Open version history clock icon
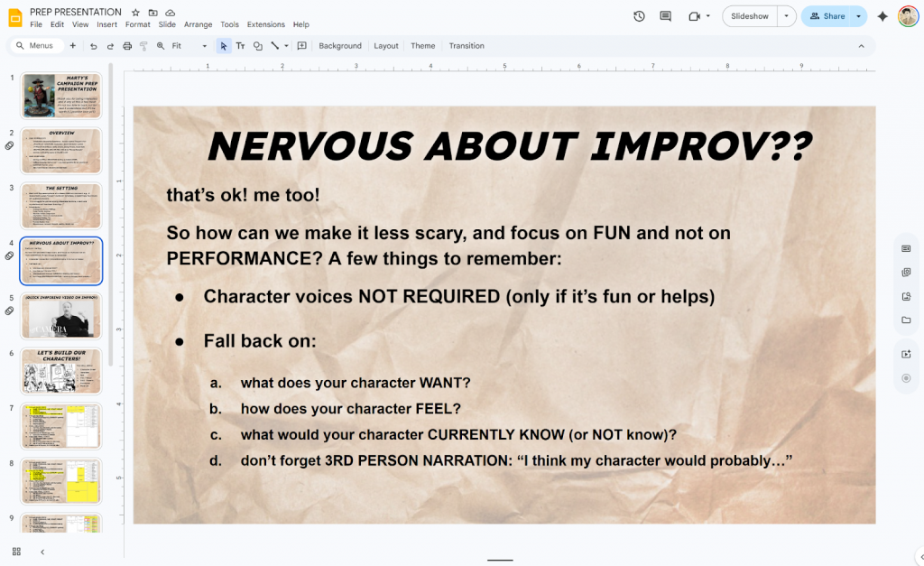 (639, 16)
